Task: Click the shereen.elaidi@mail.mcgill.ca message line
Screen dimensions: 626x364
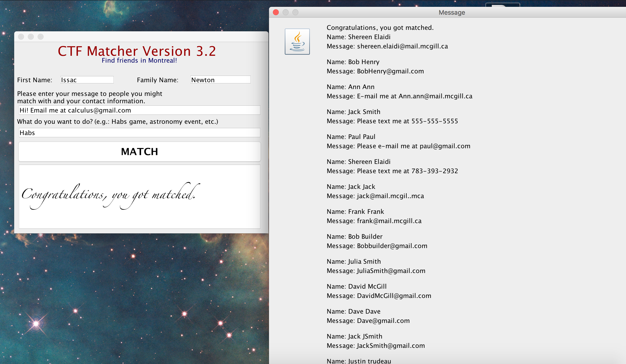Action: click(x=387, y=46)
